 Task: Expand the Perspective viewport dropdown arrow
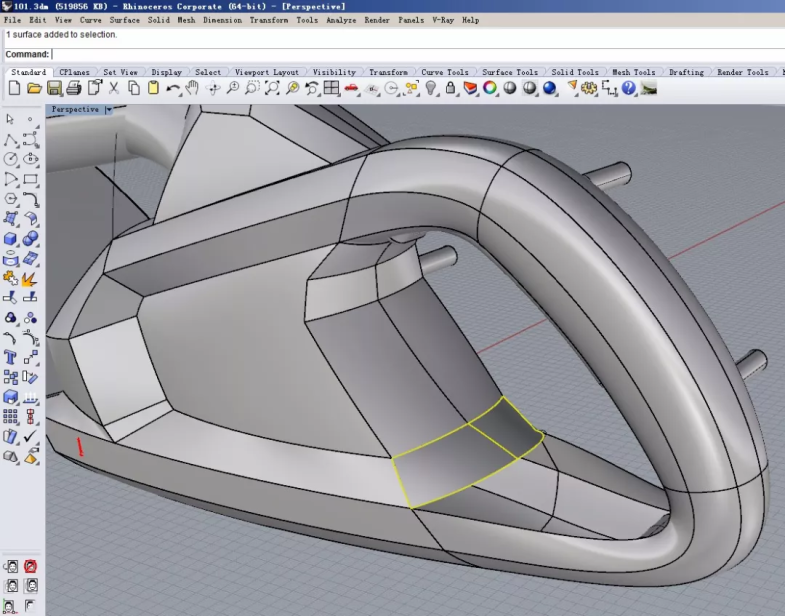pos(108,110)
